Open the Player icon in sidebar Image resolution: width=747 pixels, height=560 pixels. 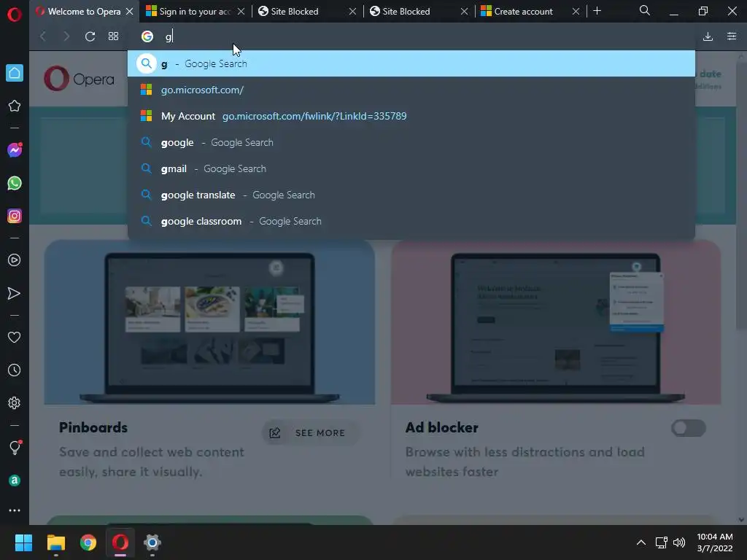coord(15,260)
